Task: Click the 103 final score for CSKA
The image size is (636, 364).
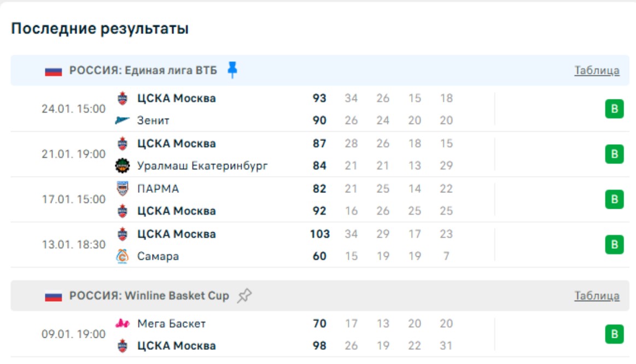Action: tap(319, 234)
